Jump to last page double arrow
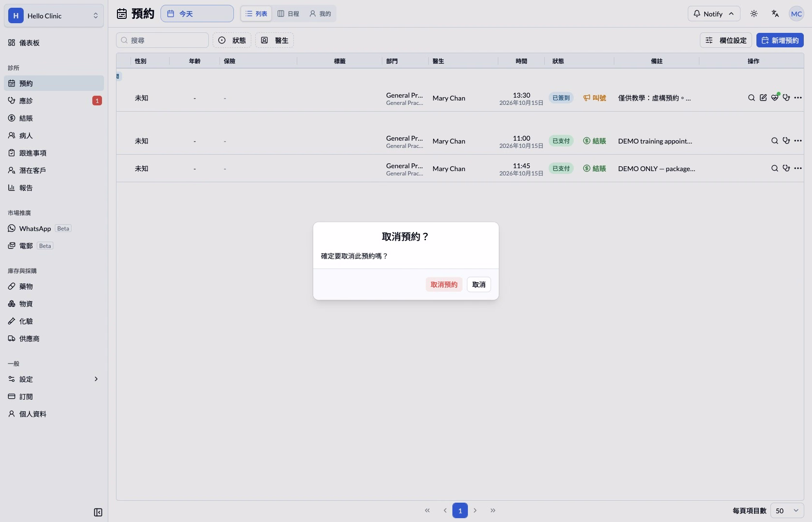 coord(493,510)
